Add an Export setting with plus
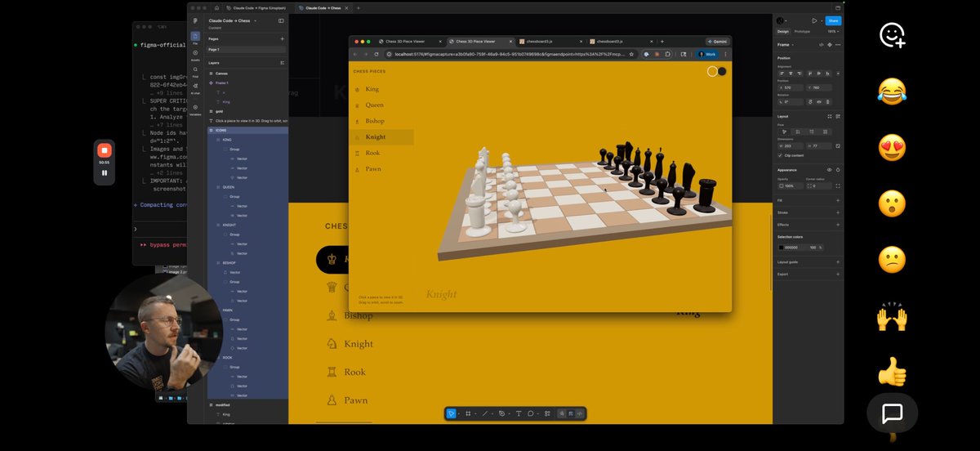980x451 pixels. 838,274
